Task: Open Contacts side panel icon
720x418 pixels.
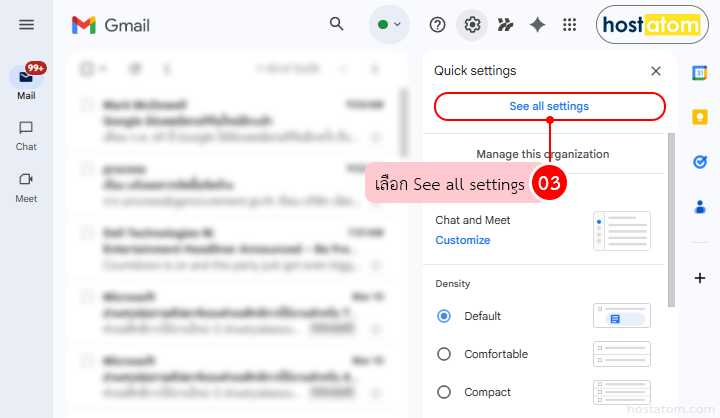Action: (x=700, y=207)
